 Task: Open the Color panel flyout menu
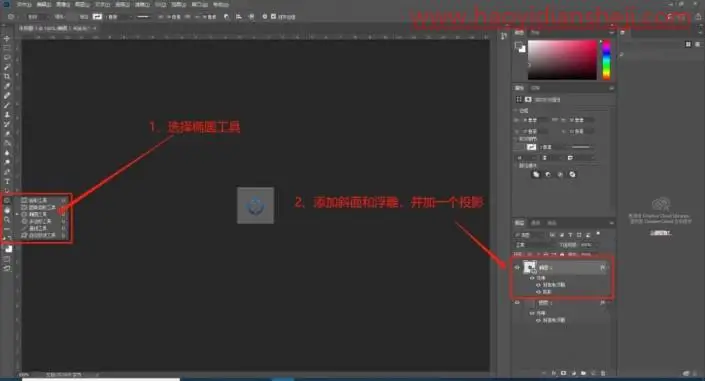611,32
